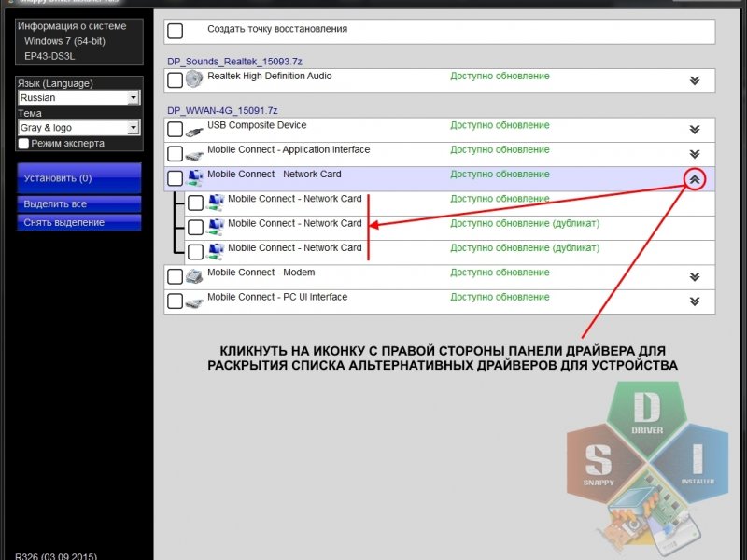This screenshot has width=747, height=560.
Task: Click the Mobile Connect - Application Interface device icon
Action: pyautogui.click(x=194, y=154)
